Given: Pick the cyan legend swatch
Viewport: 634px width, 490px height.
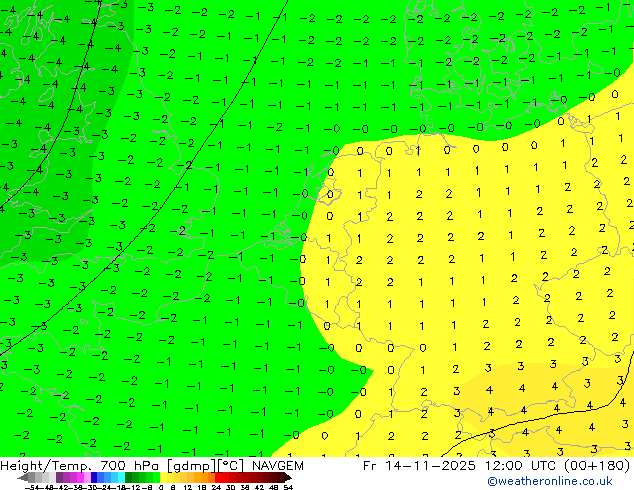Looking at the screenshot, I should click(x=121, y=477).
